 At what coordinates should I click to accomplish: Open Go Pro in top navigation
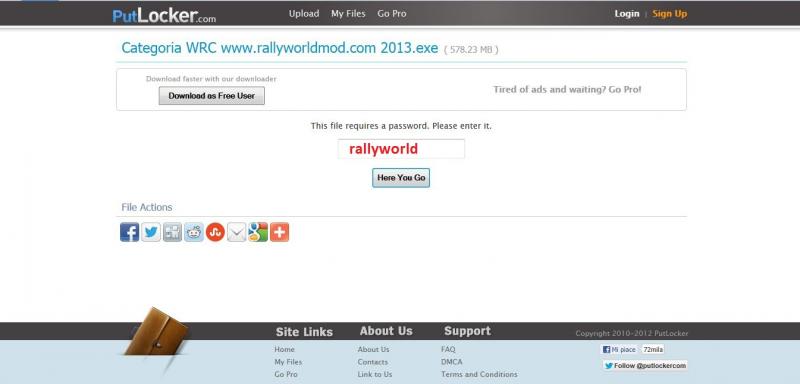point(392,14)
